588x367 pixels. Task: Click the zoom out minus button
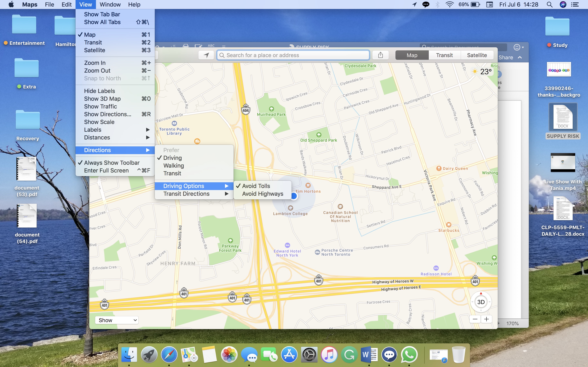click(475, 319)
